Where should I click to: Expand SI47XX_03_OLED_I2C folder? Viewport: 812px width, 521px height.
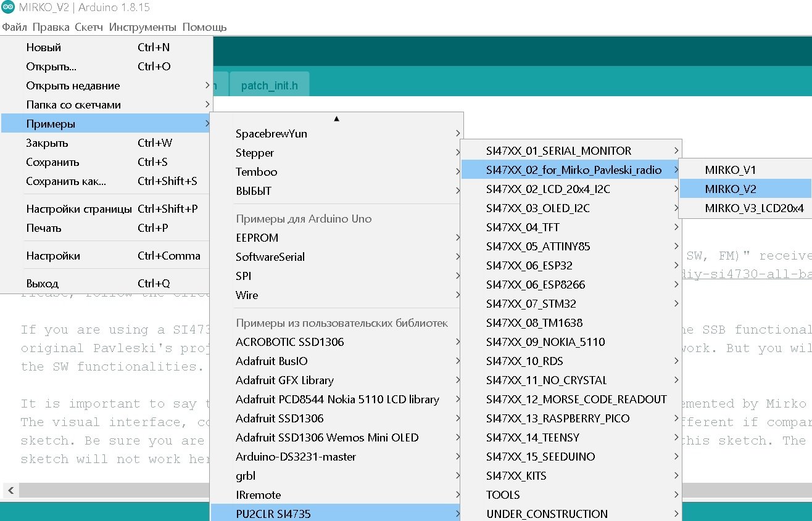571,208
